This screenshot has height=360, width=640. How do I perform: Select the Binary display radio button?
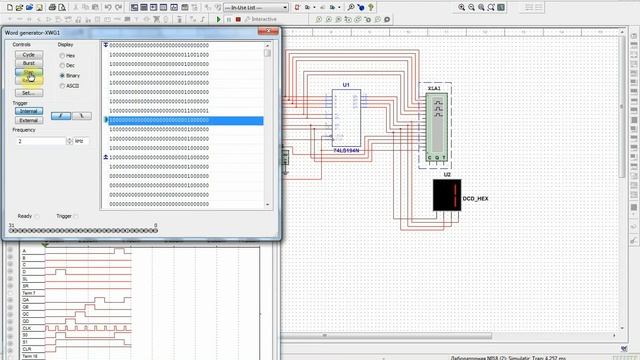click(62, 76)
